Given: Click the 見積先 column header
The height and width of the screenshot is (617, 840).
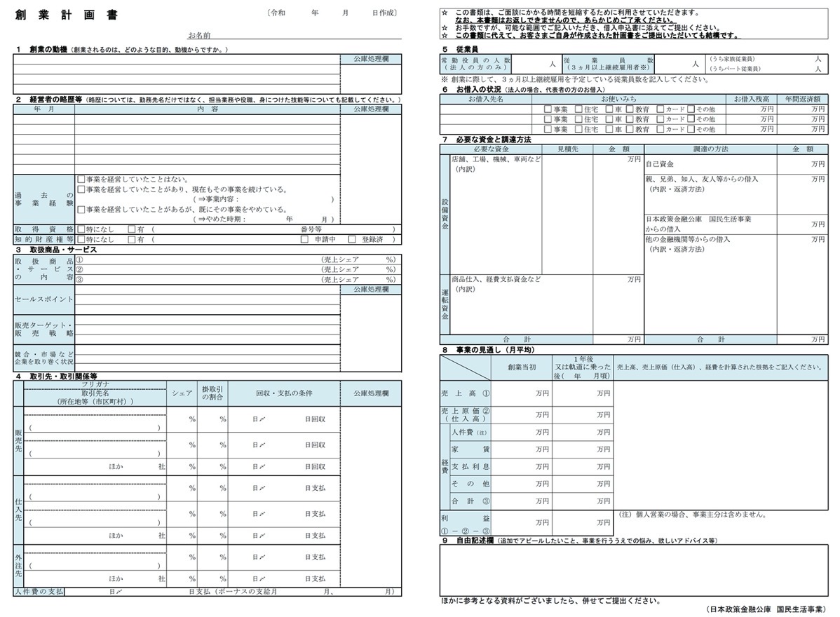Looking at the screenshot, I should (567, 149).
